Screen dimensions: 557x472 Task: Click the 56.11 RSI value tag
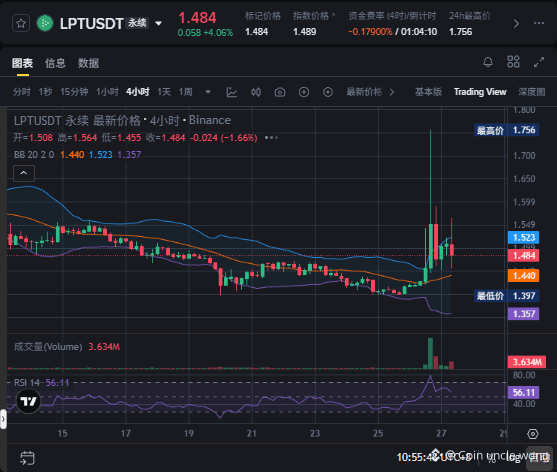(524, 392)
